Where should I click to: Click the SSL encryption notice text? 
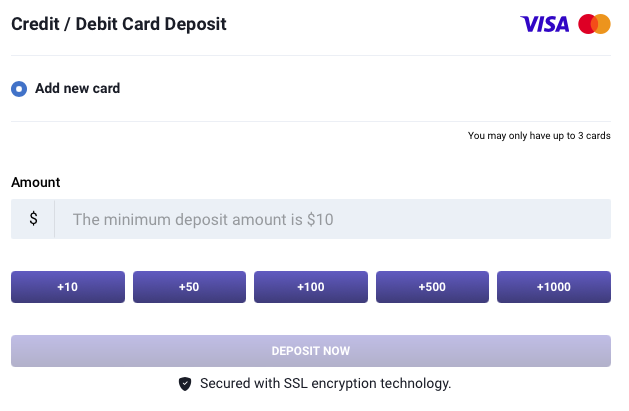325,383
